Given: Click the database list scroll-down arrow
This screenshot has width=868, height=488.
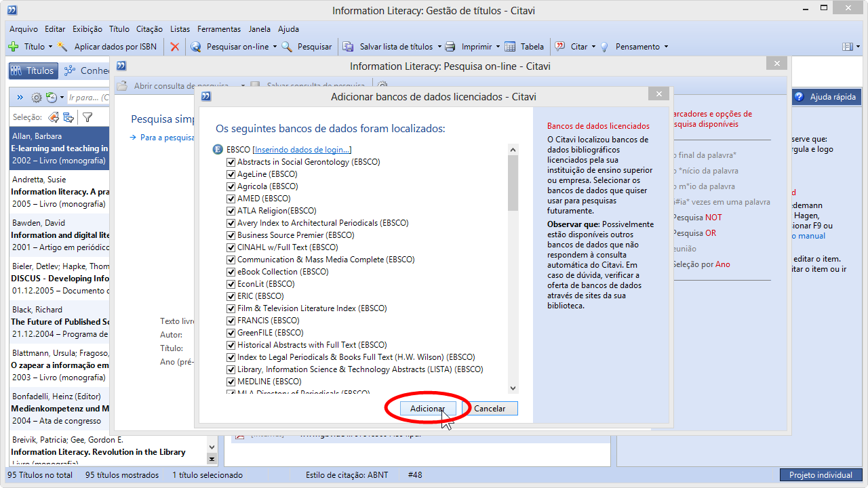Looking at the screenshot, I should pos(513,388).
